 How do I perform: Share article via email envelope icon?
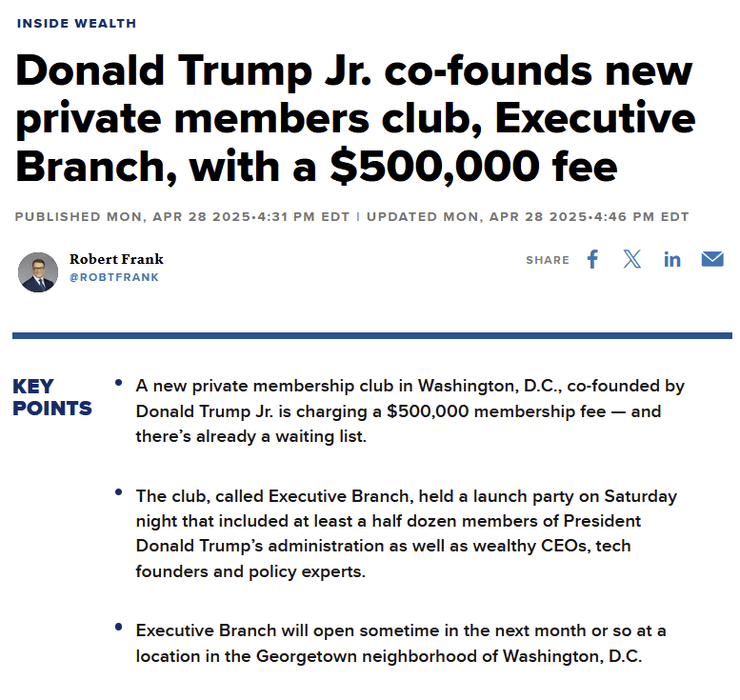point(712,260)
